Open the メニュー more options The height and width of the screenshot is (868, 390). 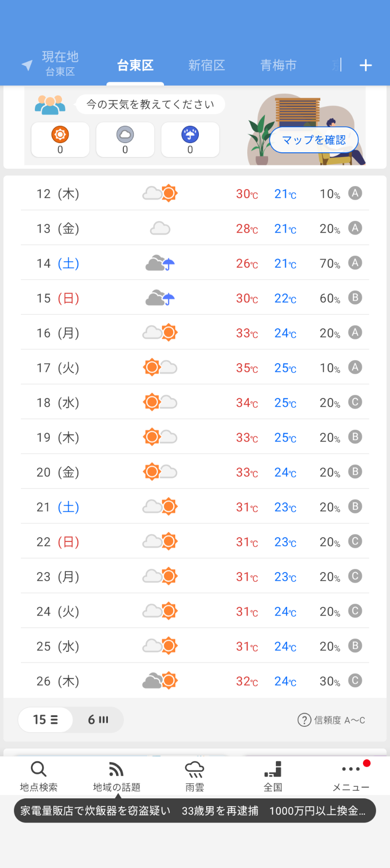(351, 776)
